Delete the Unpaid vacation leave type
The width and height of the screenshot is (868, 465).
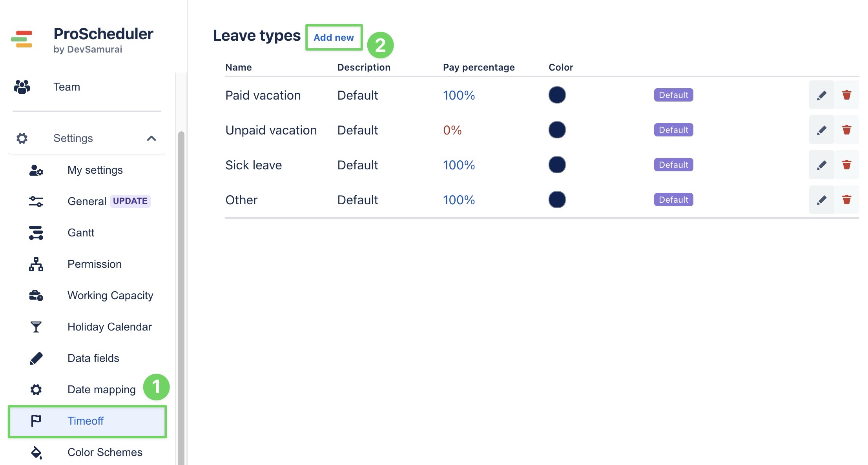pos(846,130)
